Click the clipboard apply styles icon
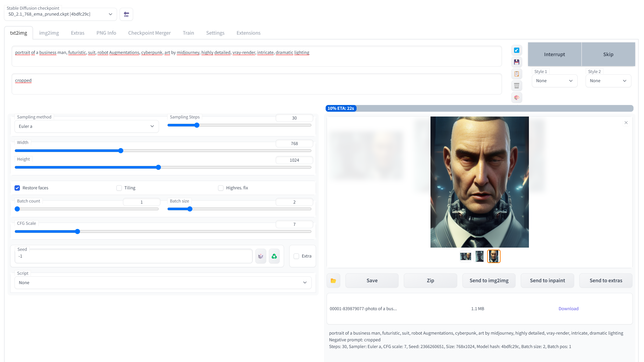 click(x=516, y=74)
